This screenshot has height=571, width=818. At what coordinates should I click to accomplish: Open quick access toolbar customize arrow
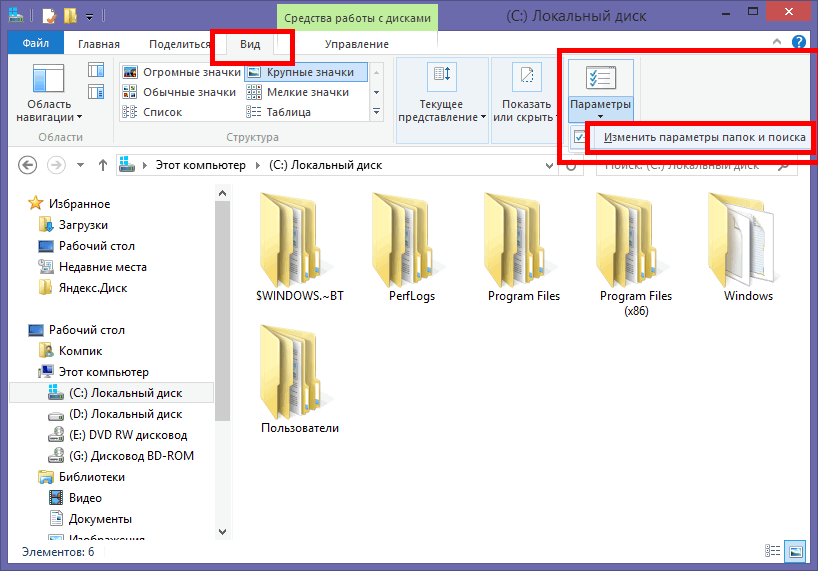point(90,17)
